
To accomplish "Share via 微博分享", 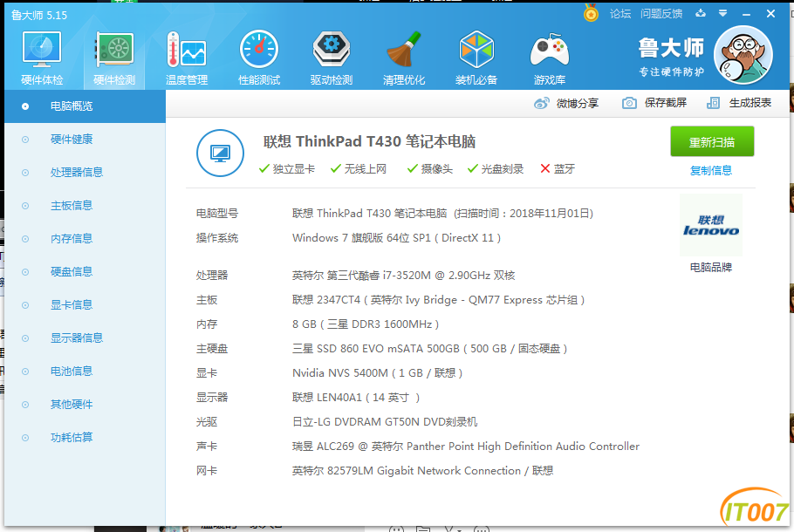I will pos(566,103).
